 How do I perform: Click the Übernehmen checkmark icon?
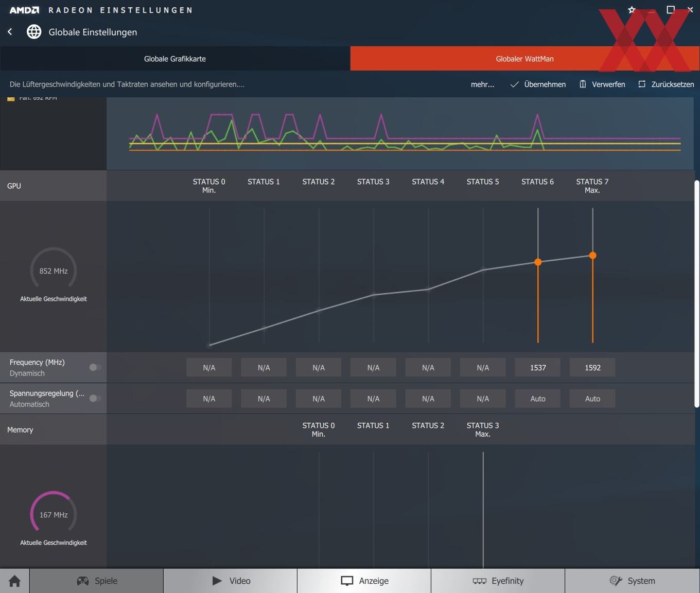click(x=514, y=84)
